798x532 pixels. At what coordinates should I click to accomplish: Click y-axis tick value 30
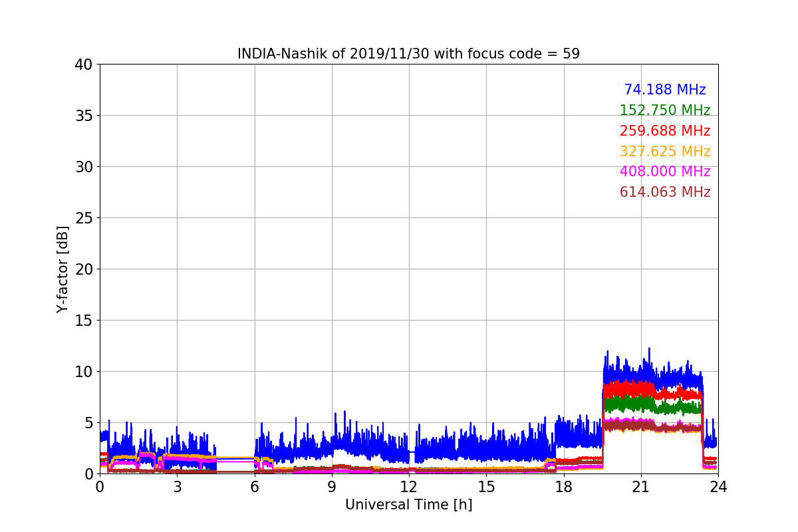click(84, 167)
